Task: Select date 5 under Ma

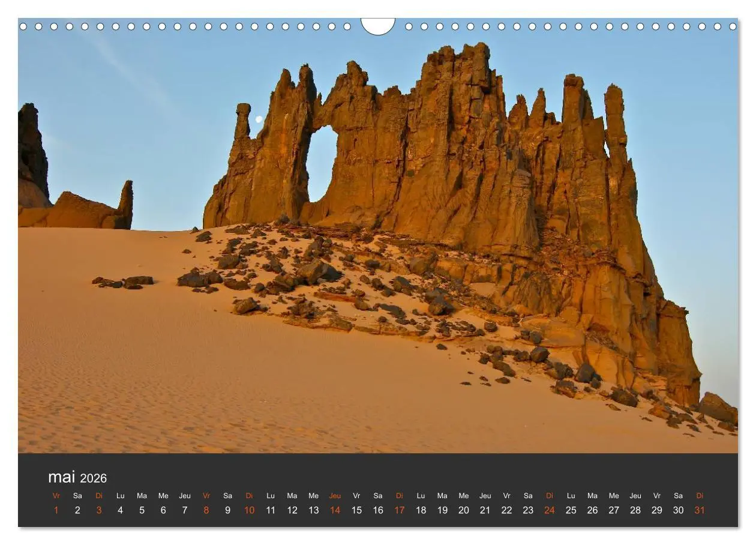Action: tap(142, 510)
